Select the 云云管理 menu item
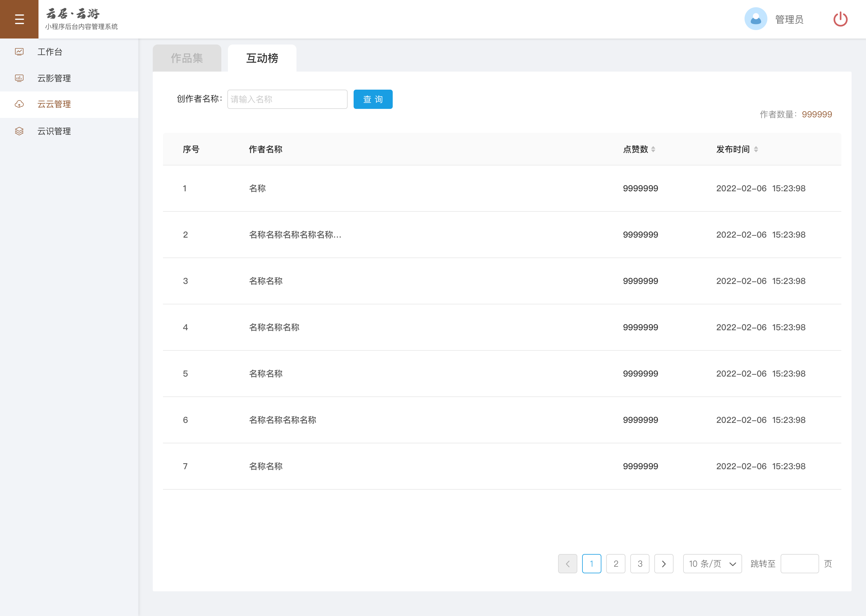 point(69,104)
